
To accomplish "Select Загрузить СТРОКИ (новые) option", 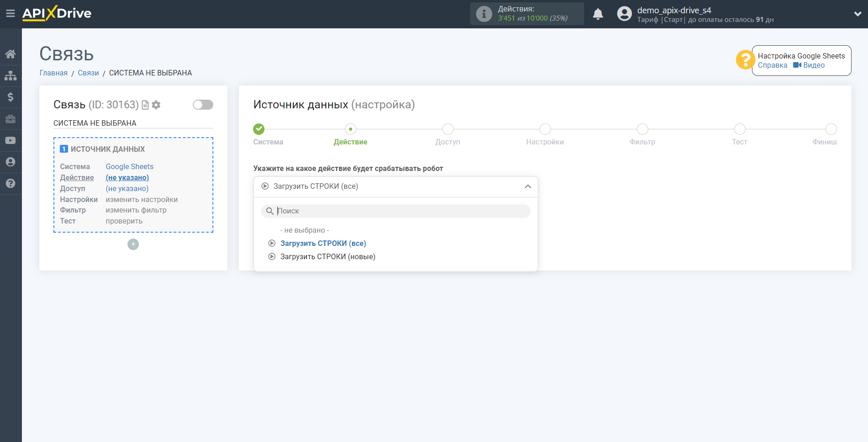I will [328, 256].
